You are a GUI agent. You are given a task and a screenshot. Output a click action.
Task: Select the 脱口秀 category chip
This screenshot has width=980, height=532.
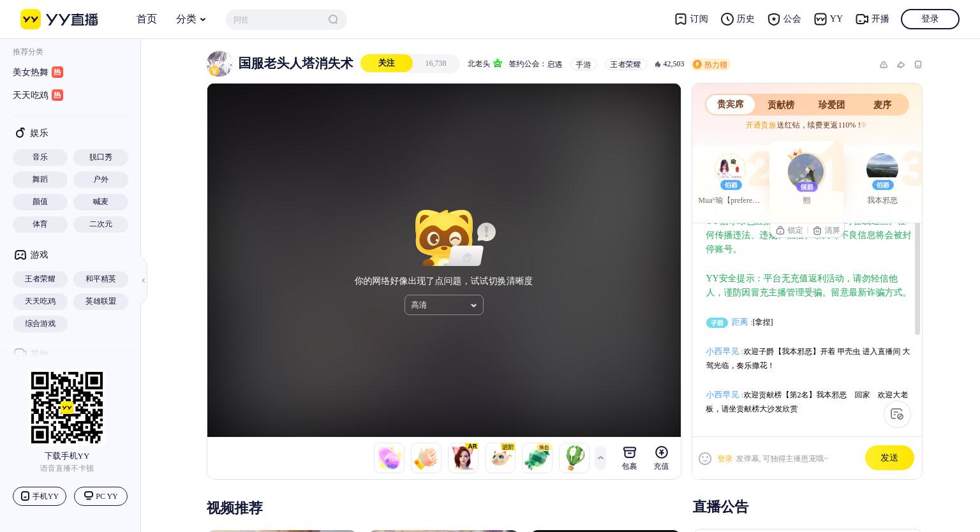click(x=101, y=157)
